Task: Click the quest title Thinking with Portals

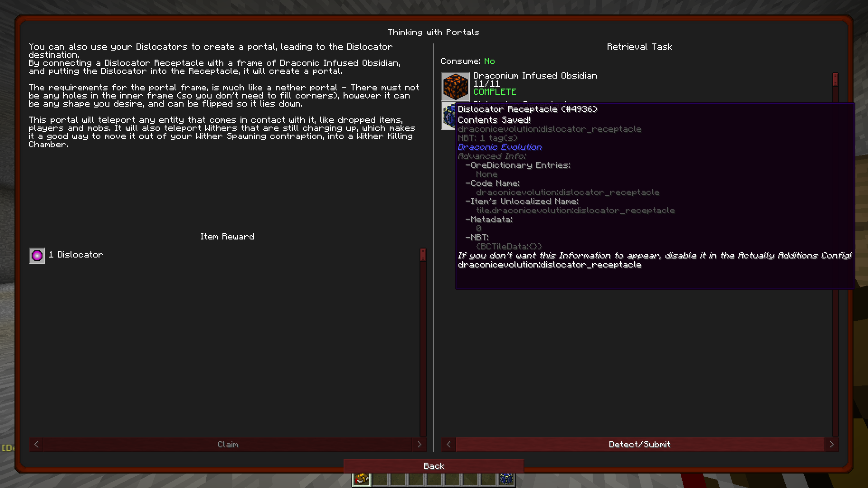Action: pyautogui.click(x=433, y=32)
